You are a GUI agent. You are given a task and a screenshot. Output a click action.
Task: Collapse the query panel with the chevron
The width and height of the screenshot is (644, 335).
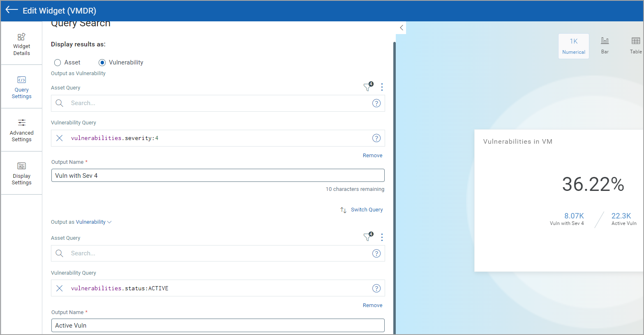click(402, 28)
